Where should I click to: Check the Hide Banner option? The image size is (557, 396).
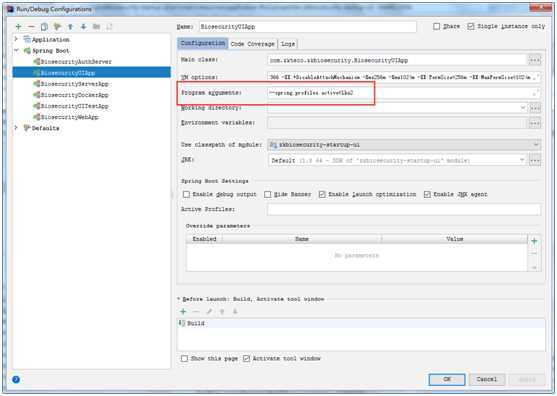(267, 194)
